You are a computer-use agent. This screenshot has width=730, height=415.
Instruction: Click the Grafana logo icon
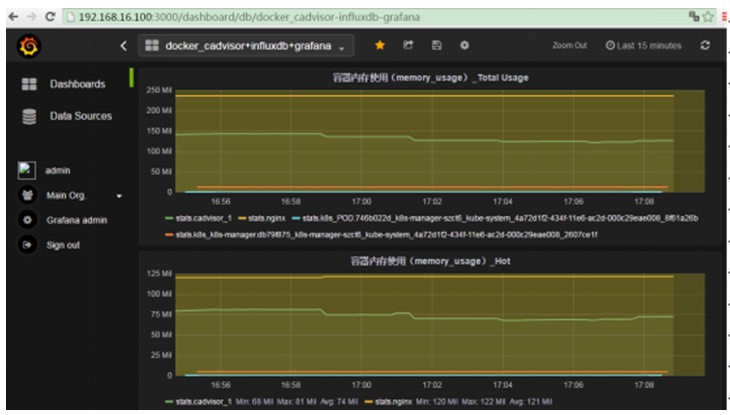point(29,46)
